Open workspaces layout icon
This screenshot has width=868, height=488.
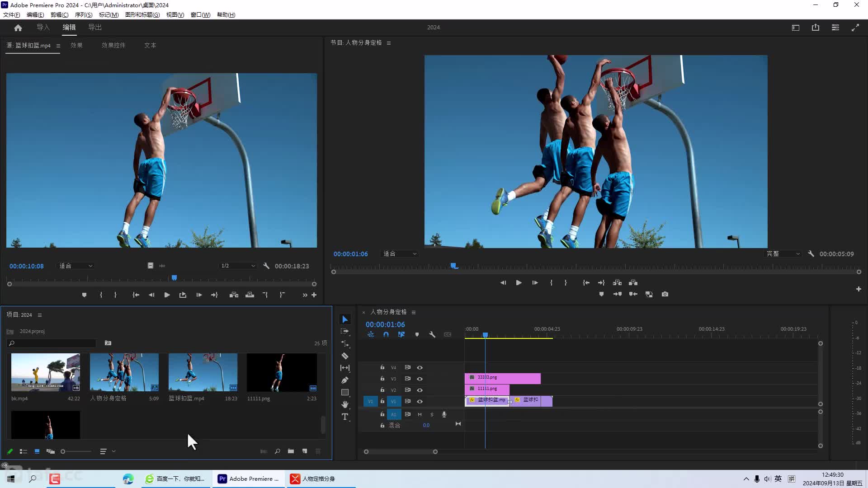tap(835, 28)
